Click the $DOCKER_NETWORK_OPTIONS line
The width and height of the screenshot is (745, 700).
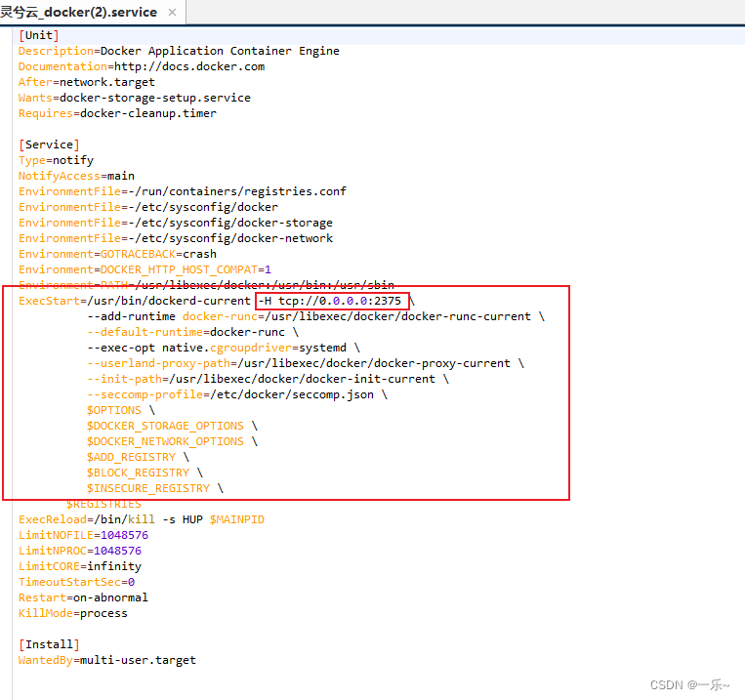click(172, 442)
